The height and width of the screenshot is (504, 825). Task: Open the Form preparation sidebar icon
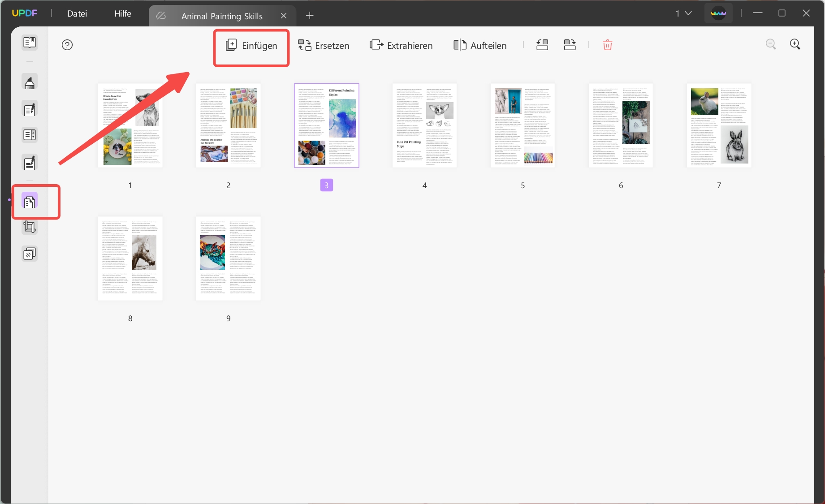point(30,135)
